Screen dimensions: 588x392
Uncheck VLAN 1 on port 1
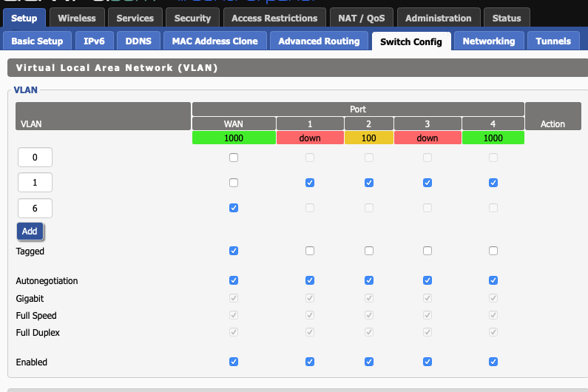(x=310, y=183)
